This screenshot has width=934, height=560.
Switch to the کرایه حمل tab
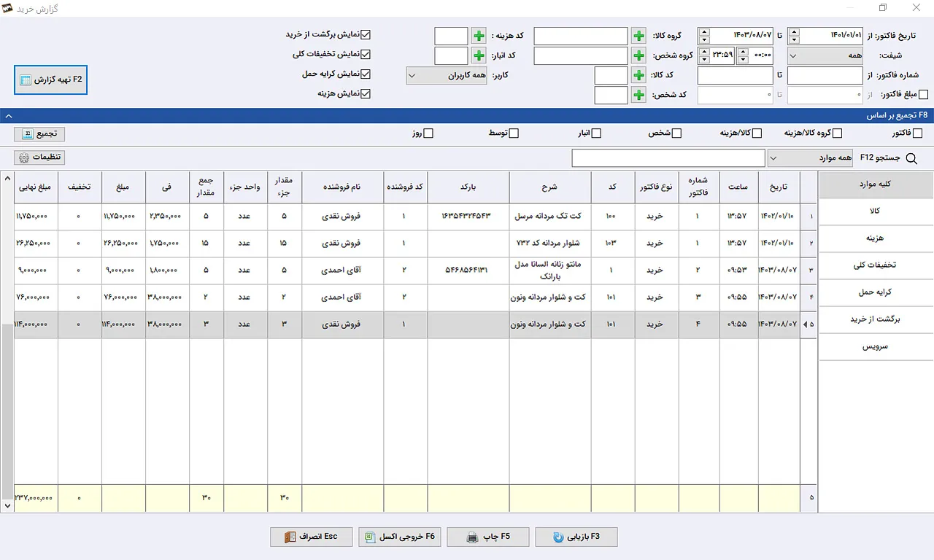point(876,292)
